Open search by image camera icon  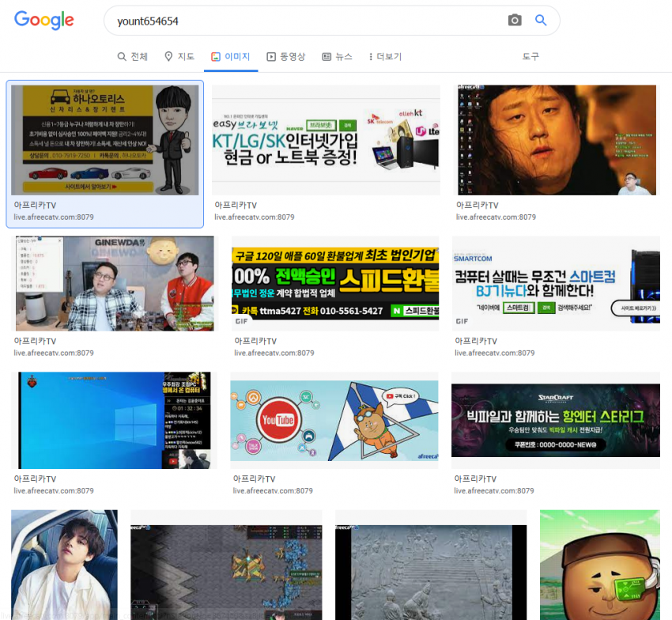(x=515, y=20)
